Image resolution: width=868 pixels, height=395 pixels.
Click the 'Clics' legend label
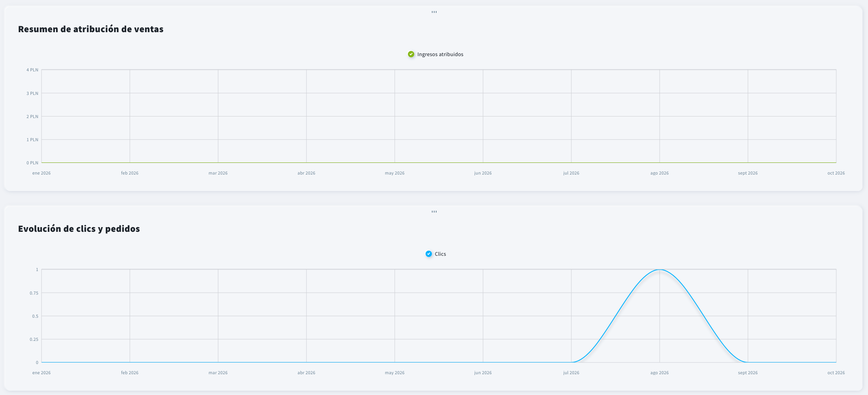[440, 254]
